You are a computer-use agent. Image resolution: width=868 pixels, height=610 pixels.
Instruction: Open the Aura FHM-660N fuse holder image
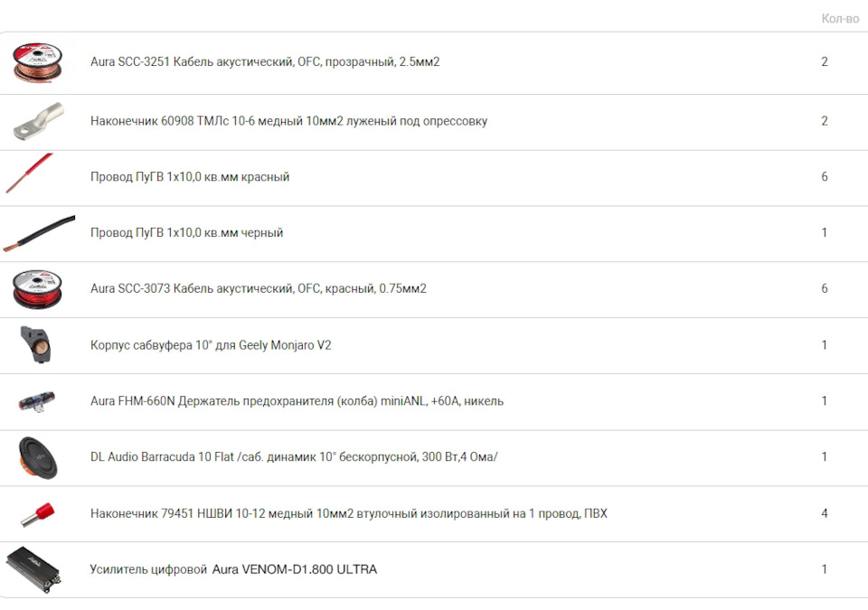(x=37, y=401)
